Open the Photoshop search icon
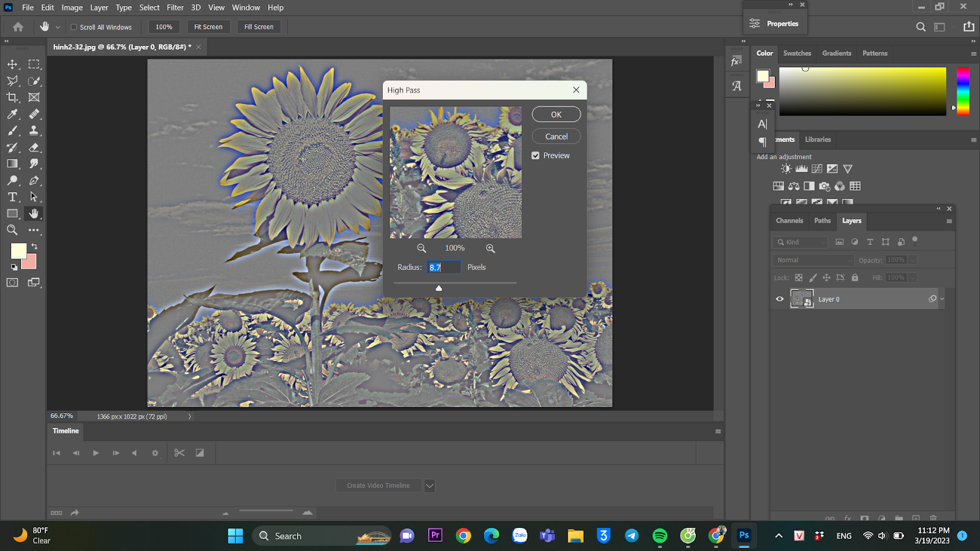The width and height of the screenshot is (980, 551). click(x=921, y=27)
